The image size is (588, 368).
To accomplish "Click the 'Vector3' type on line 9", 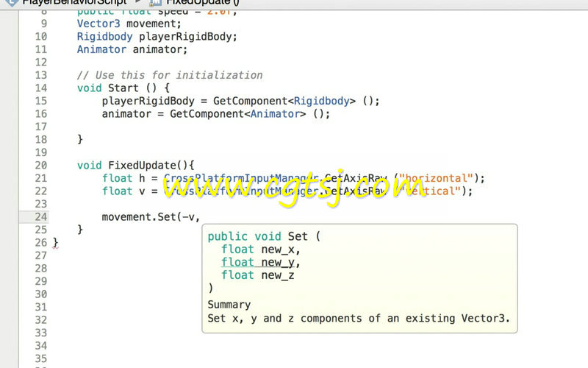I will click(x=98, y=24).
